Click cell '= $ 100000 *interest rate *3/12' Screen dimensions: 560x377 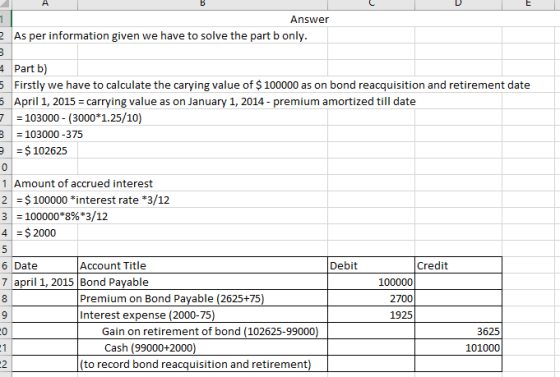(93, 200)
